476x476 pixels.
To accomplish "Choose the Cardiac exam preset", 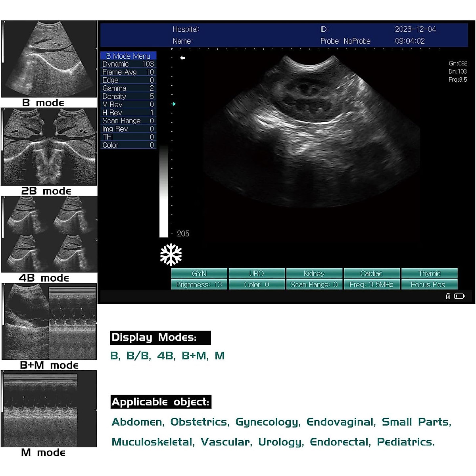I will (x=371, y=273).
